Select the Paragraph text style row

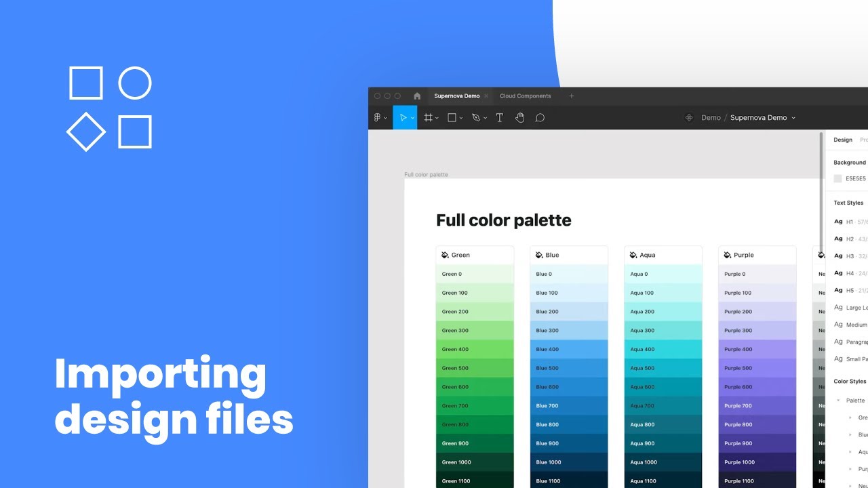[x=850, y=342]
